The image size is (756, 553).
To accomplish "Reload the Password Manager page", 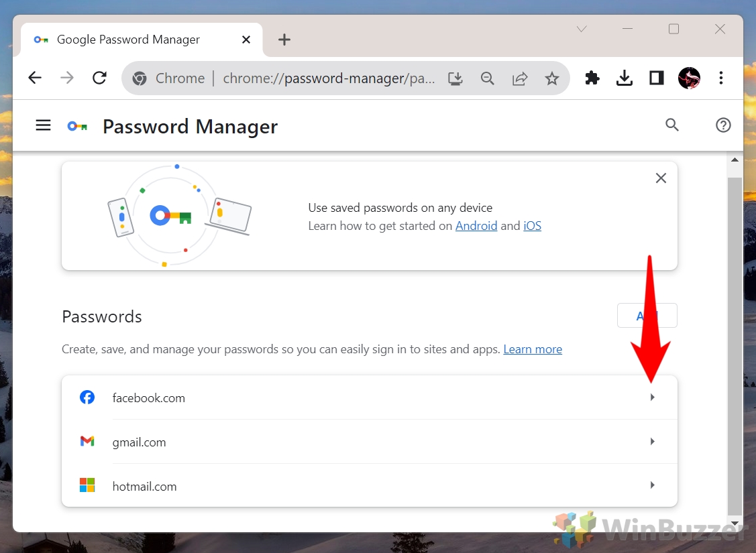I will (x=99, y=78).
